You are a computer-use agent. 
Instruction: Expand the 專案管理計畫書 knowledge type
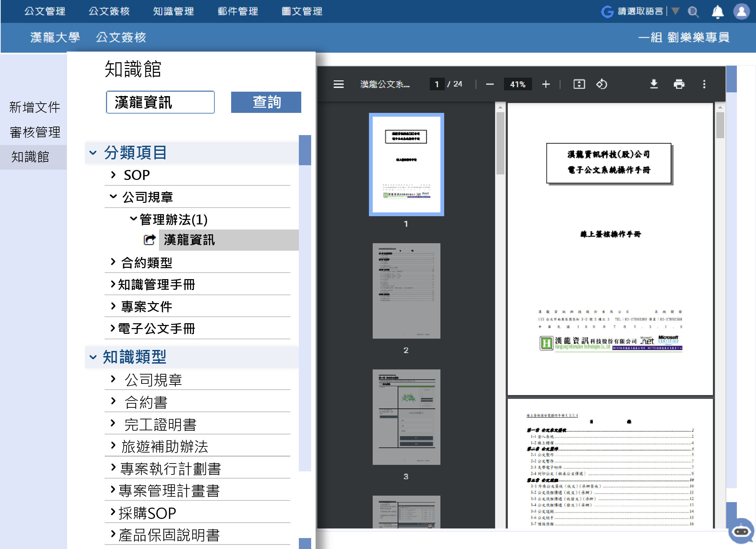tap(113, 489)
